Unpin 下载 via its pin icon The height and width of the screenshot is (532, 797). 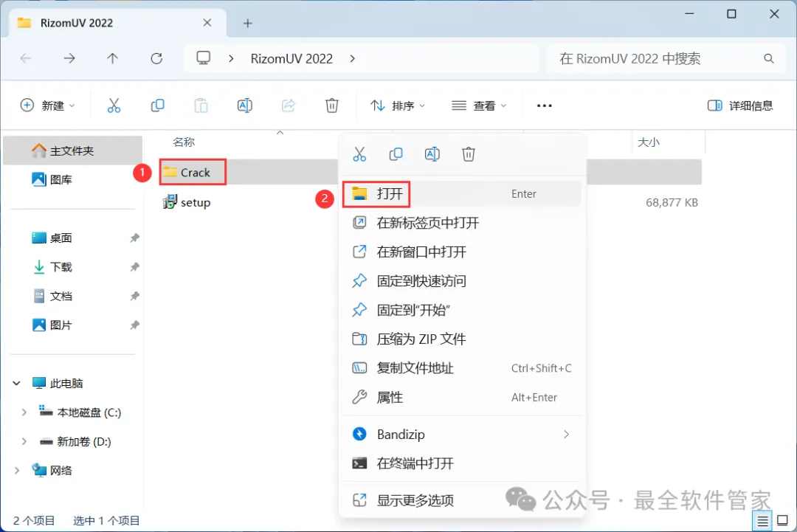tap(135, 267)
